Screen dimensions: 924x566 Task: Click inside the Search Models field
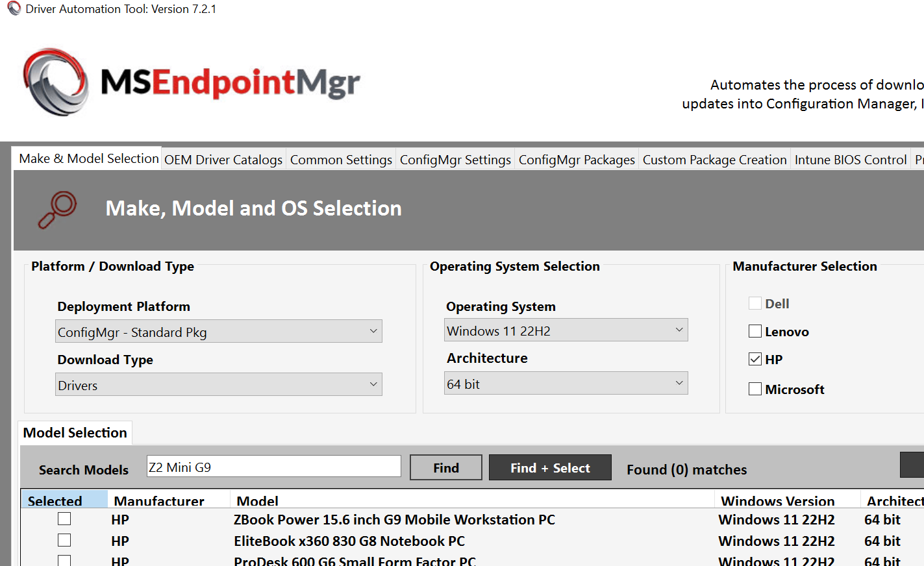pos(273,466)
